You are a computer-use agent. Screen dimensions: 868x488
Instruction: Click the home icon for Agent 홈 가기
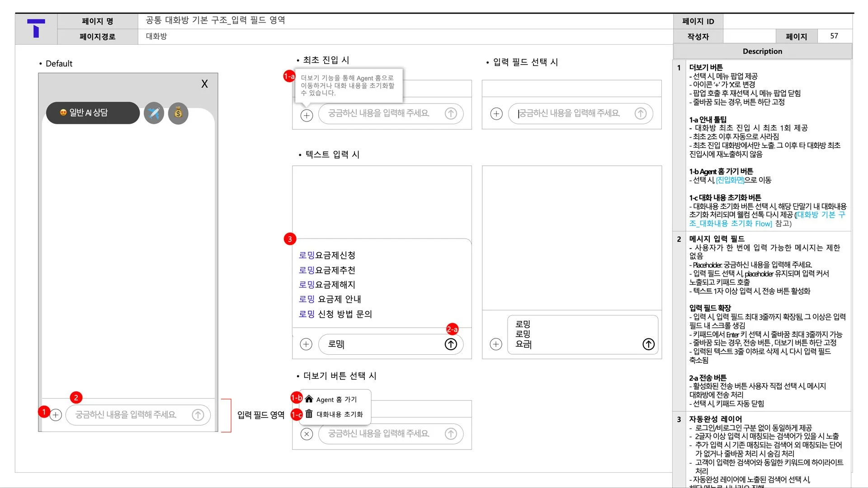(x=309, y=399)
